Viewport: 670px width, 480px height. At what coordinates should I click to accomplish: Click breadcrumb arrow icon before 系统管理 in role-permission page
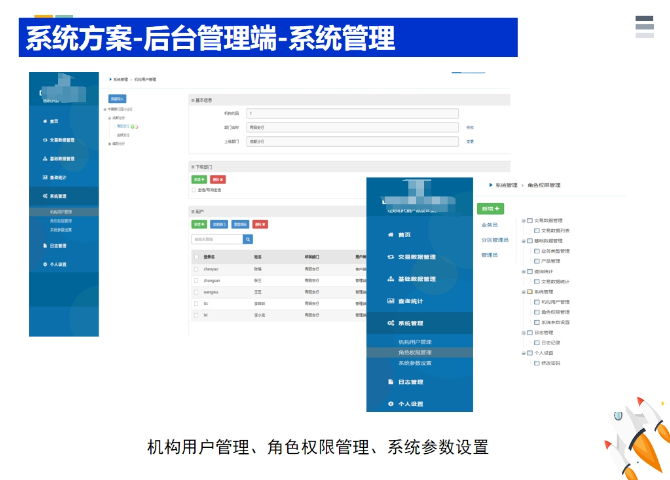[491, 185]
